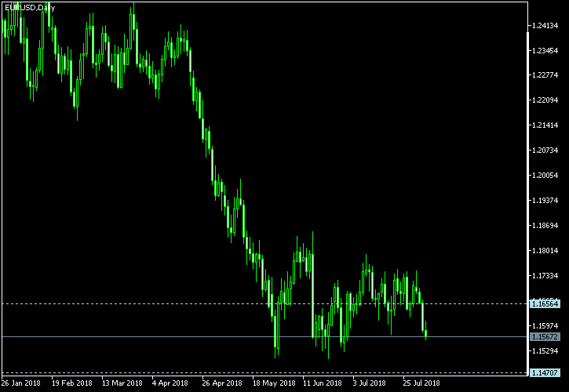Select the solid current-price horizontal line
Screen dimensions: 569x392
264,337
